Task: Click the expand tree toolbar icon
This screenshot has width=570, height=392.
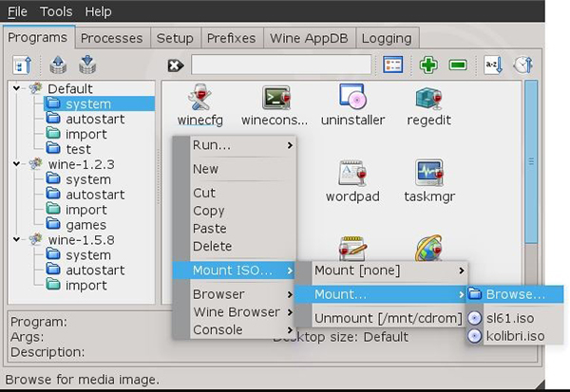Action: click(x=22, y=65)
